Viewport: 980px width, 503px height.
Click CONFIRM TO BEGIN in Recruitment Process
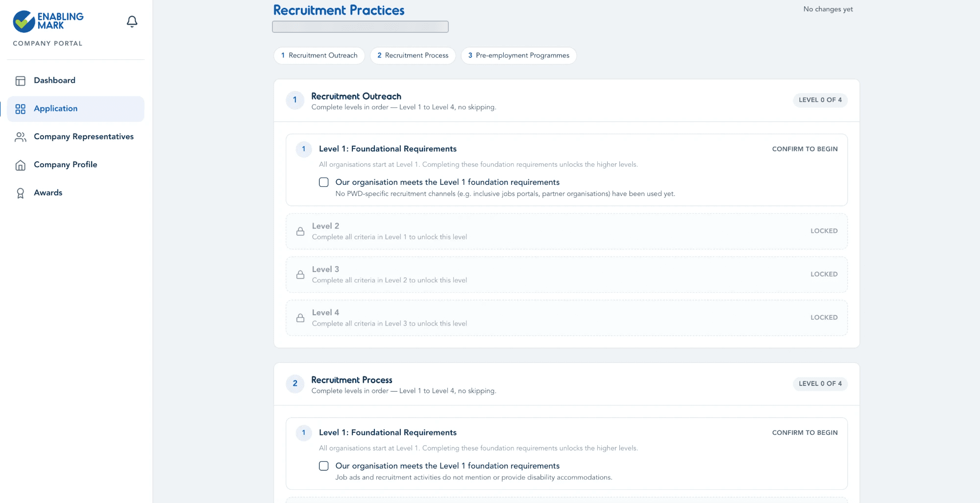[805, 432]
